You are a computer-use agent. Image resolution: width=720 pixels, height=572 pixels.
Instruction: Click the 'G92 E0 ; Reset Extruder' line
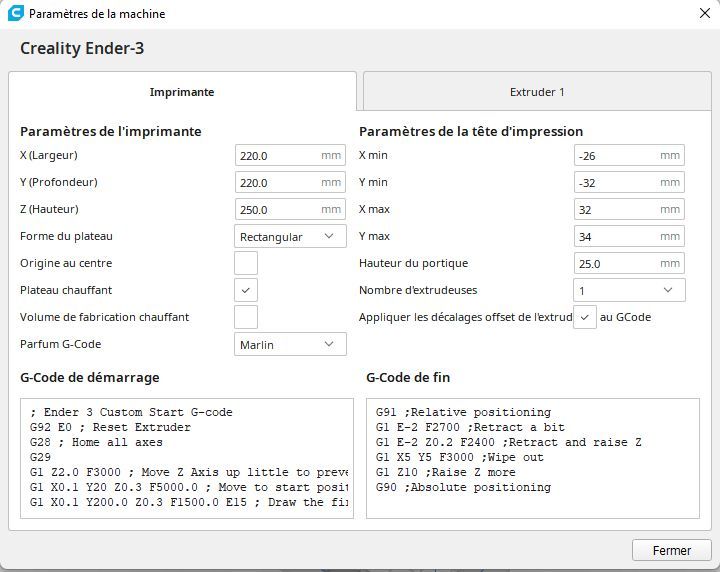point(110,427)
